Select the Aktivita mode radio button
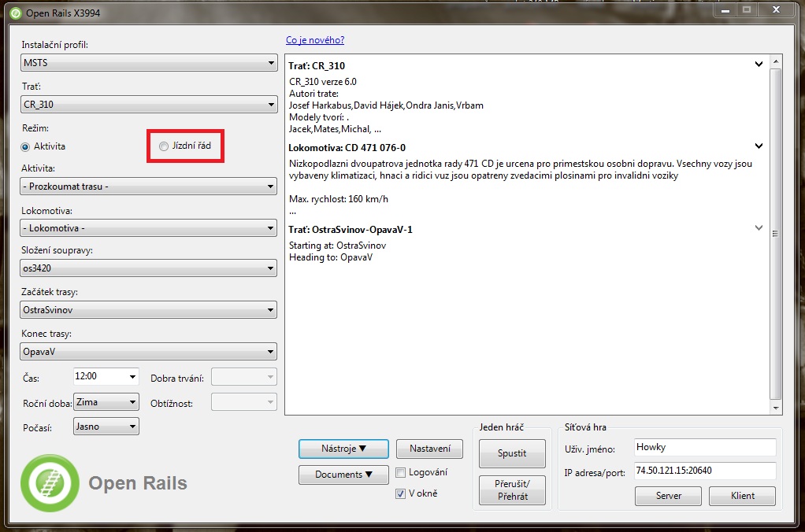The height and width of the screenshot is (532, 805). point(26,146)
